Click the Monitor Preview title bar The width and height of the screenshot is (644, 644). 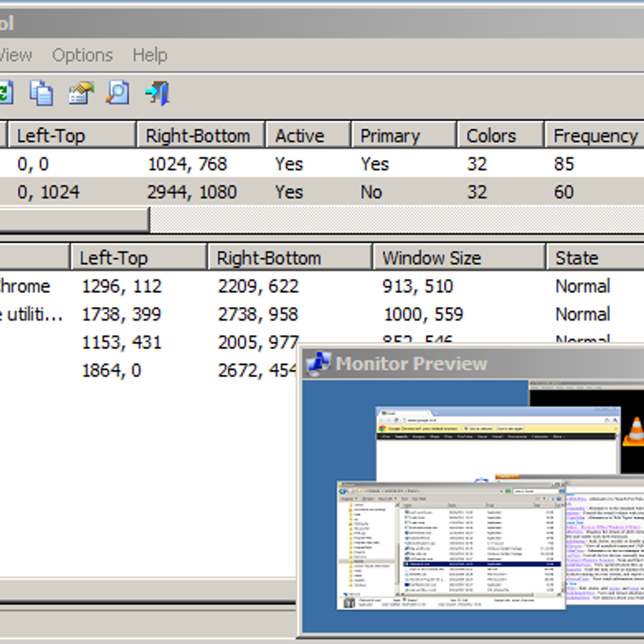tap(473, 363)
